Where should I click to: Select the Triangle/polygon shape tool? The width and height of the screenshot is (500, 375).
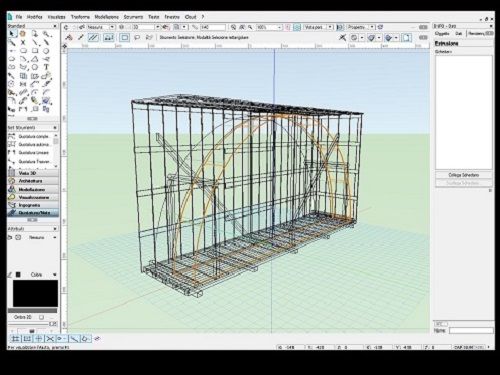pyautogui.click(x=35, y=59)
